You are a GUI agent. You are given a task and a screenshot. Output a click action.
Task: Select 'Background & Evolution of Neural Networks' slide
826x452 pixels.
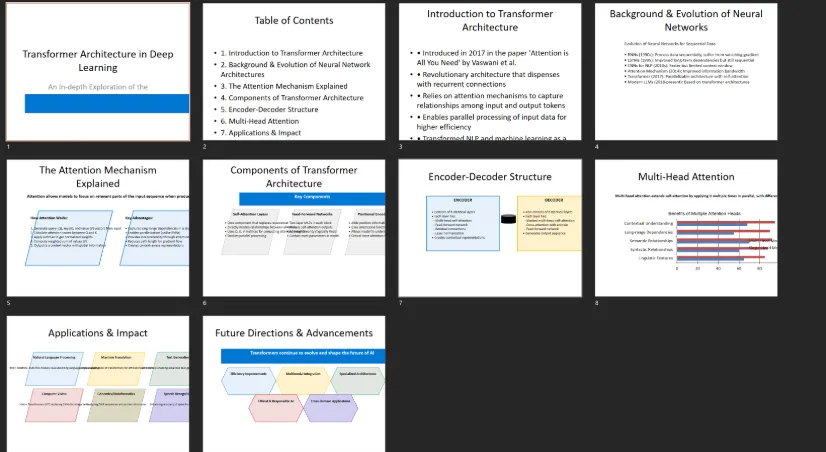tap(686, 72)
